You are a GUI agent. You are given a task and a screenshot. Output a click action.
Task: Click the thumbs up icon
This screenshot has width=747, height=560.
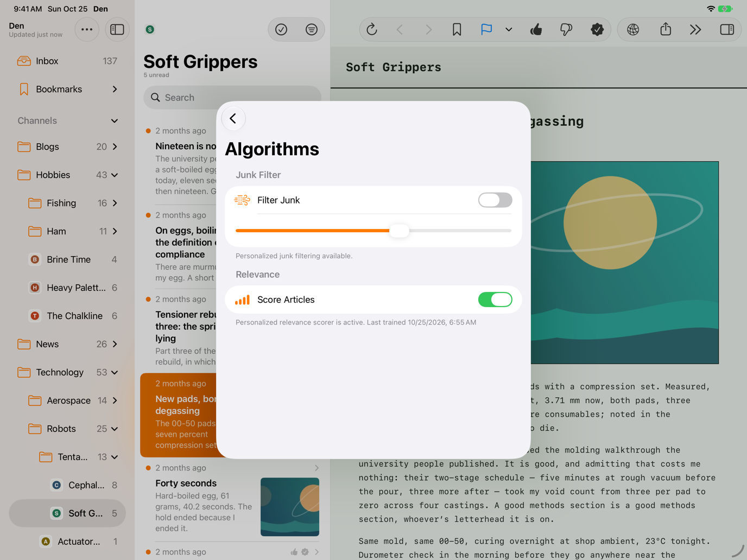coord(536,29)
